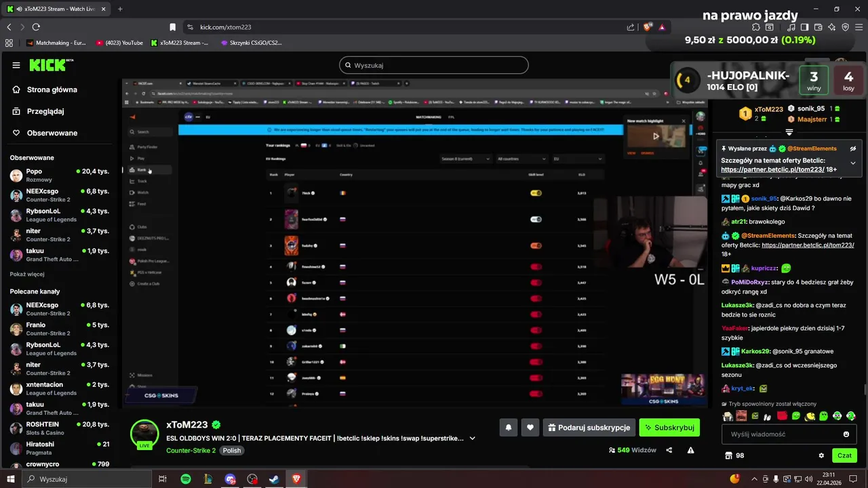The height and width of the screenshot is (488, 868).
Task: Click Pokaż więcej under Obserwowane
Action: coord(27,274)
